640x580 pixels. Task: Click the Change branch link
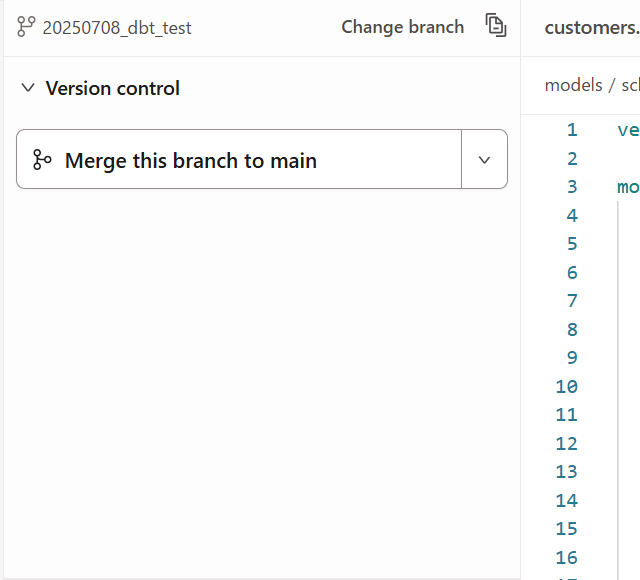click(x=402, y=27)
